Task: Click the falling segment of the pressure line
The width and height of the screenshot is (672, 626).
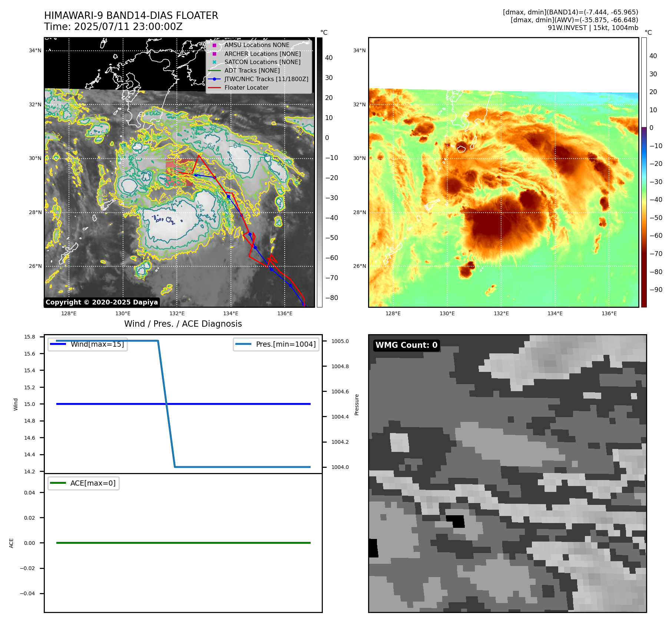Action: [166, 404]
